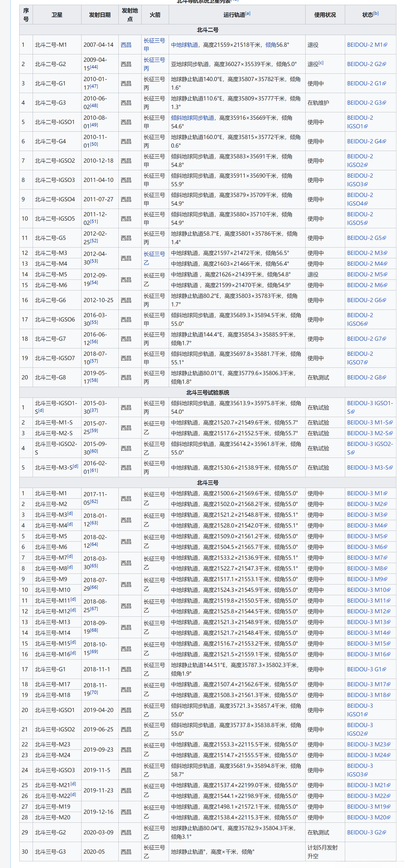Open reference [49] after the 2010-08-01 date

94,125
